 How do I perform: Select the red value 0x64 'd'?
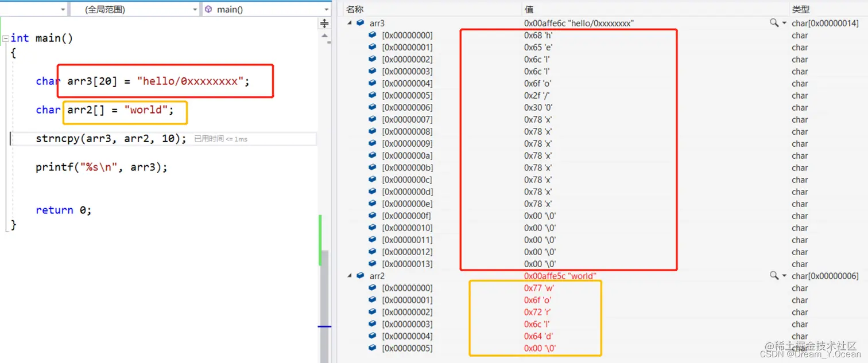tap(538, 336)
